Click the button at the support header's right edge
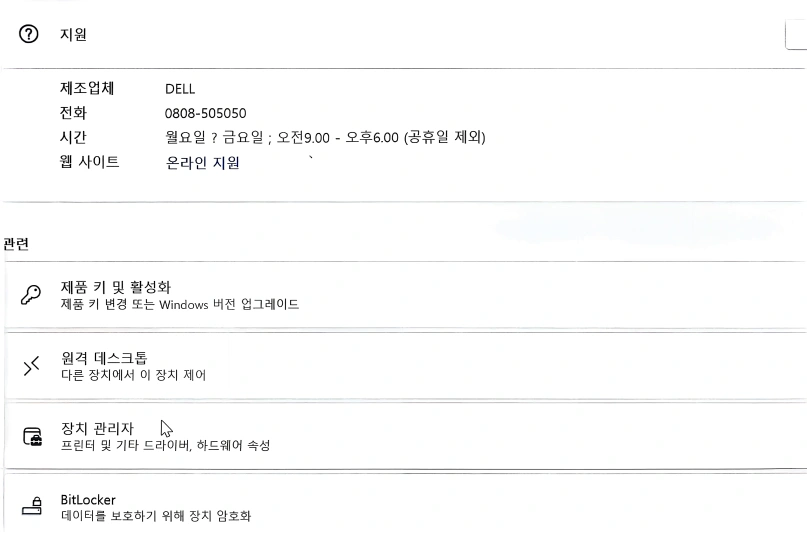Viewport: 807px width, 535px height. [796, 35]
